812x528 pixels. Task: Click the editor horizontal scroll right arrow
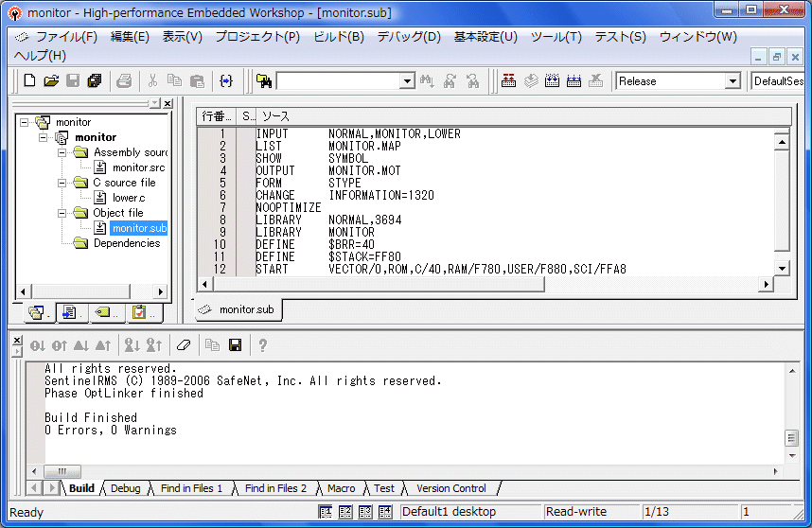pos(766,284)
